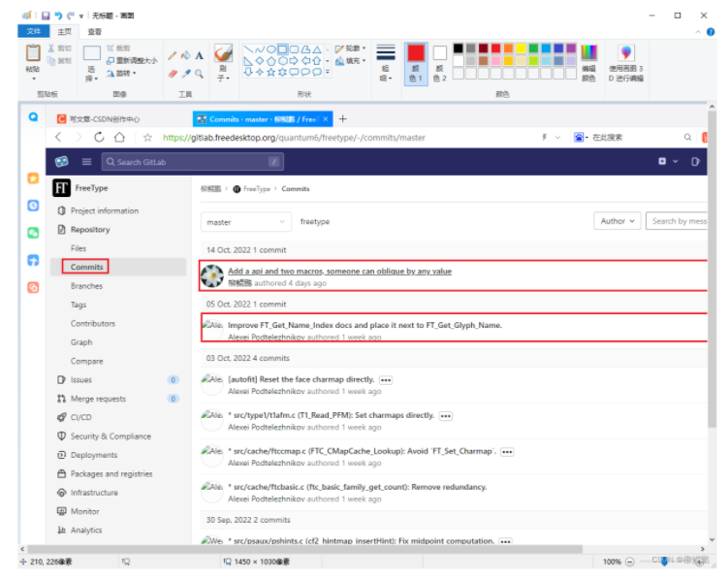Open '[autofit] Reset the face charmap' commit
Image resolution: width=728 pixels, height=580 pixels.
point(301,379)
